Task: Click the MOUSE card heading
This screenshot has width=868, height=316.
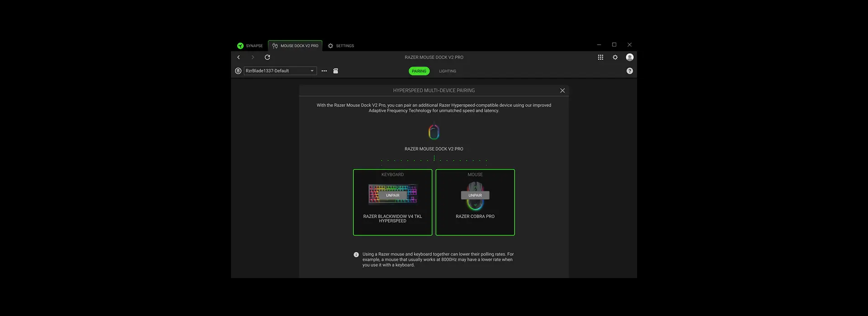Action: point(475,175)
